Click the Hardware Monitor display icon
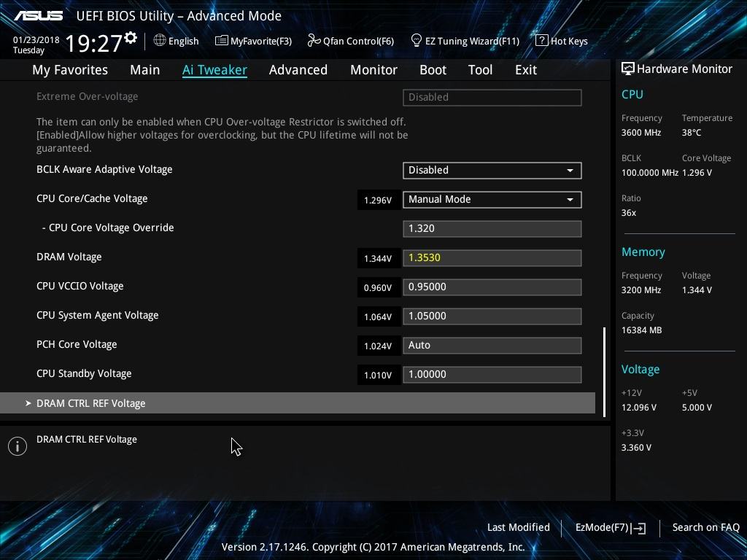 coord(627,69)
